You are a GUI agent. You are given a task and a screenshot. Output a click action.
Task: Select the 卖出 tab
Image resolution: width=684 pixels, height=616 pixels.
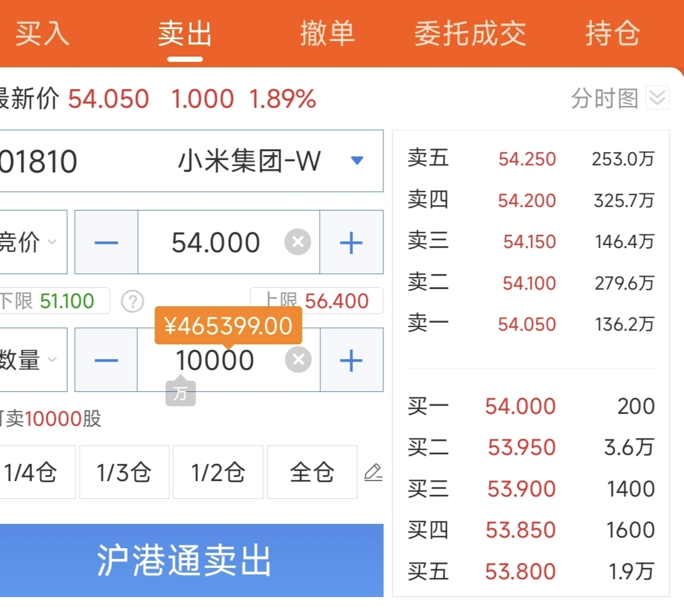coord(185,34)
